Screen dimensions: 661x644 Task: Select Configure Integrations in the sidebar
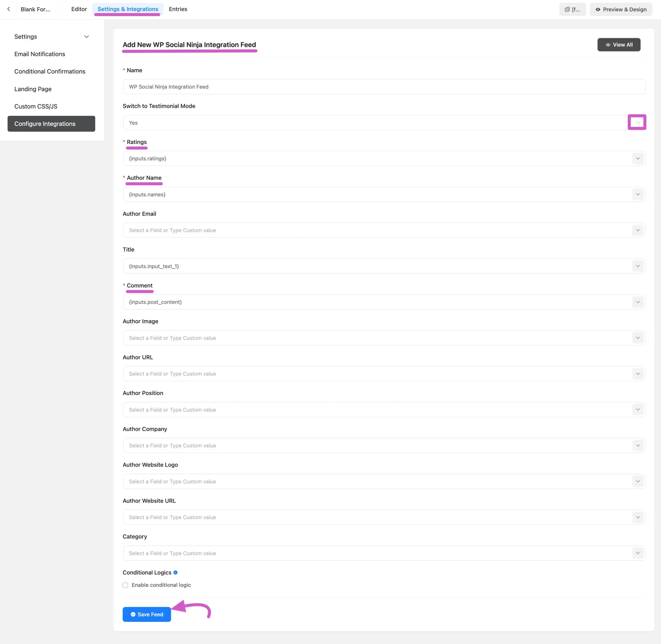[x=45, y=123]
